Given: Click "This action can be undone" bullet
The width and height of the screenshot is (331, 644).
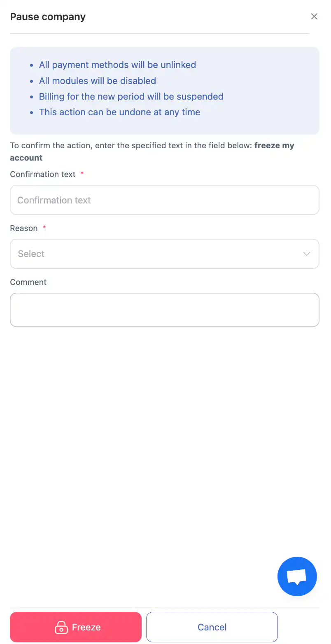Looking at the screenshot, I should click(x=119, y=112).
